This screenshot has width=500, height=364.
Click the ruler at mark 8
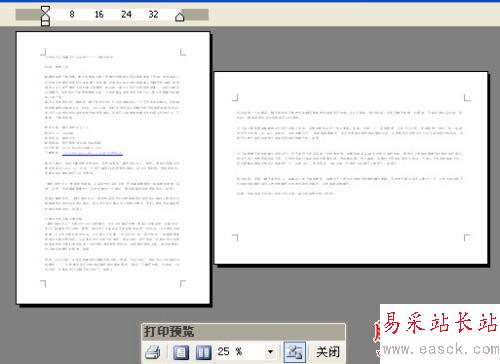[x=72, y=14]
